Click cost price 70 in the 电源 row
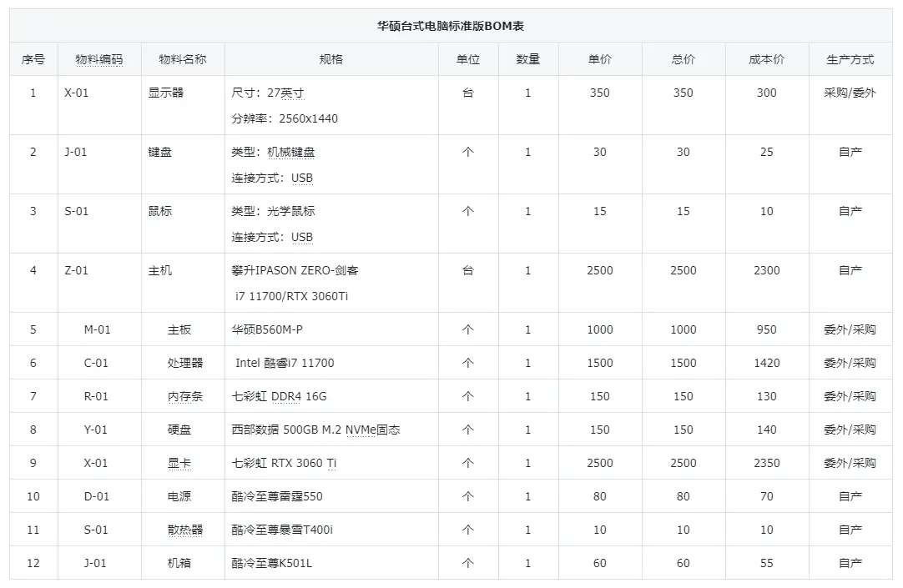 coord(766,496)
